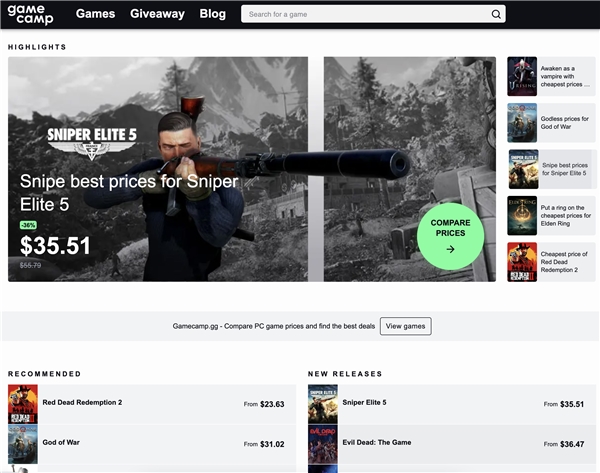Open the Elden Ring highlight cover
Screen dimensions: 600x473
pyautogui.click(x=522, y=215)
